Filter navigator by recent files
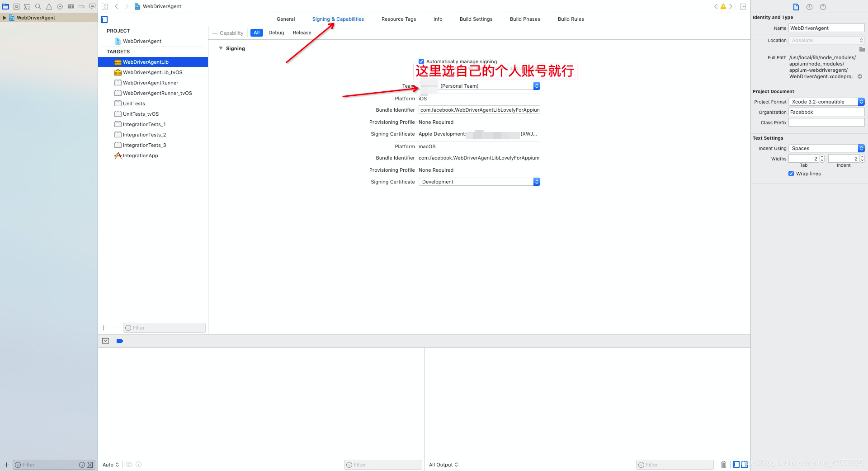Viewport: 868px width, 471px height. pos(82,465)
